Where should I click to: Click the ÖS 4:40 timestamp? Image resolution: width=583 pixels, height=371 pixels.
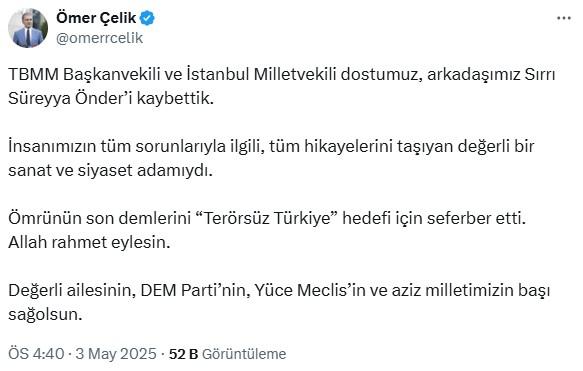(x=36, y=354)
